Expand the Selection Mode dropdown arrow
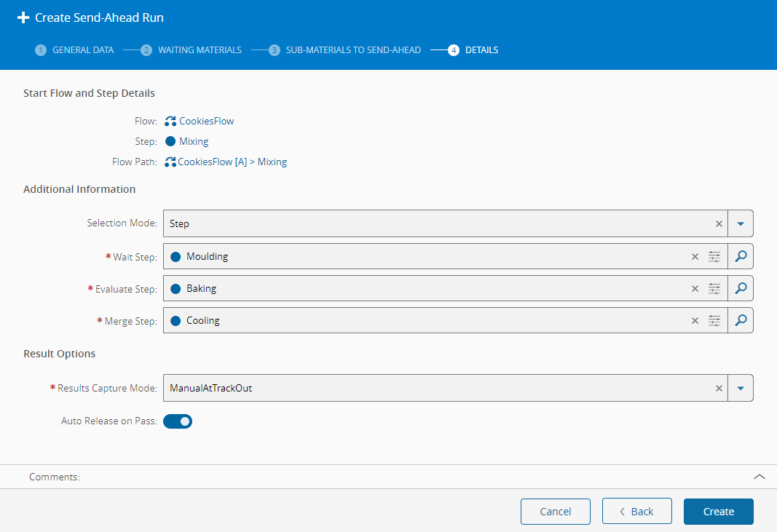 [741, 223]
